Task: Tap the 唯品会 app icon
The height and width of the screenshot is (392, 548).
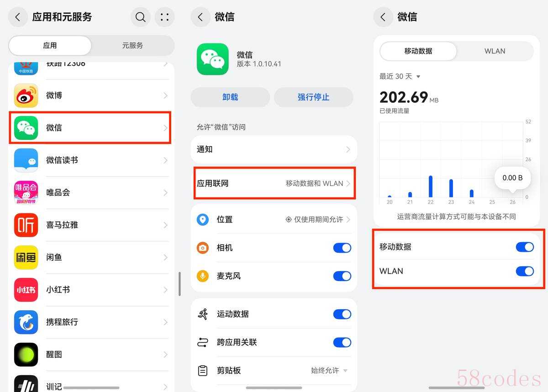Action: [26, 192]
